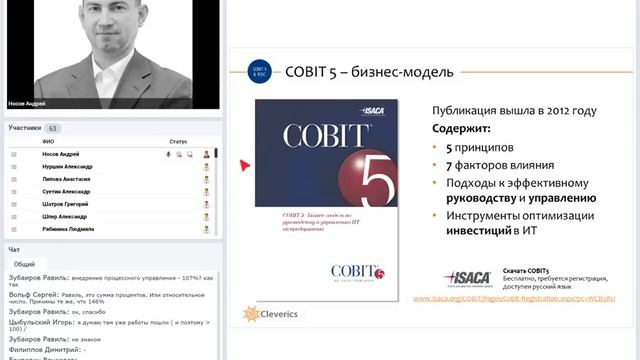Screen dimensions: 640x360
Task: Sort participants by ФИО column header
Action: coord(48,141)
